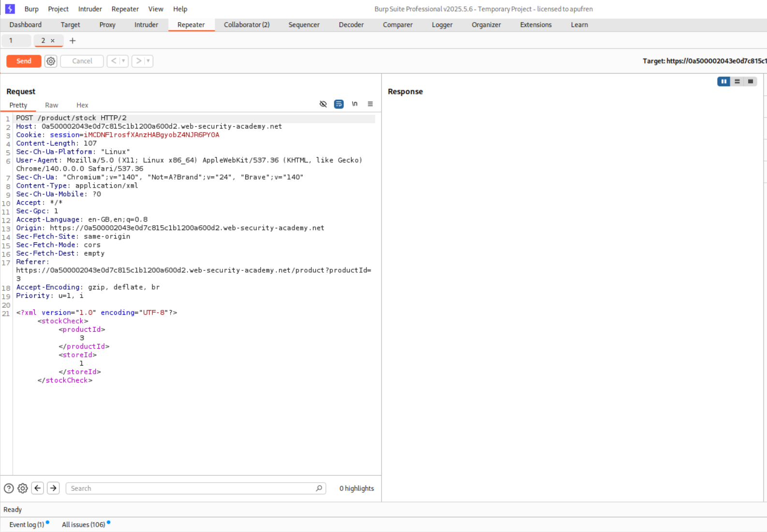
Task: Open search help question mark icon
Action: point(9,488)
